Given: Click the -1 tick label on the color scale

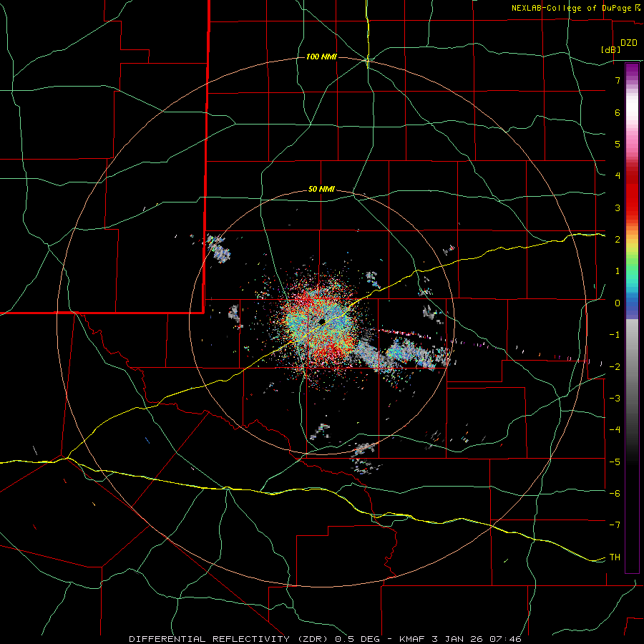Looking at the screenshot, I should pyautogui.click(x=615, y=335).
